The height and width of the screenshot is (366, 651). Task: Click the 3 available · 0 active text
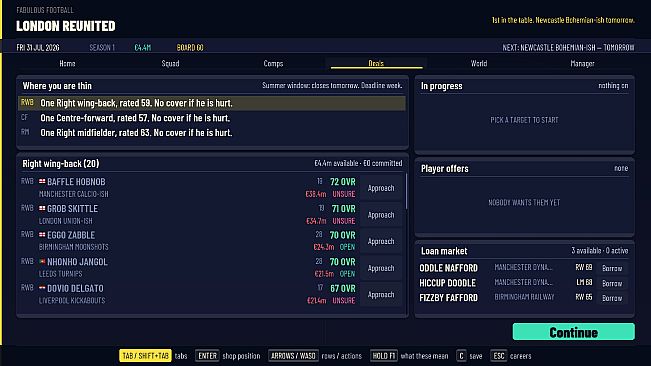[600, 251]
